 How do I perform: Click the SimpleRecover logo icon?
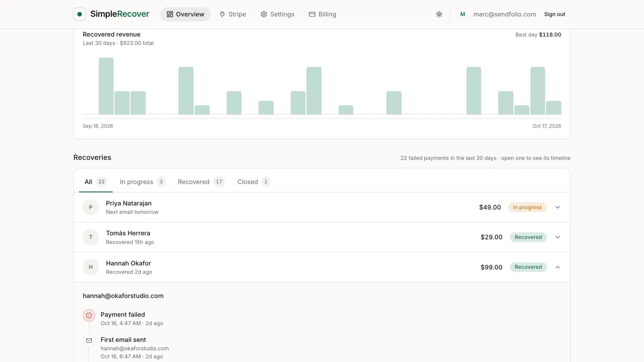(79, 14)
